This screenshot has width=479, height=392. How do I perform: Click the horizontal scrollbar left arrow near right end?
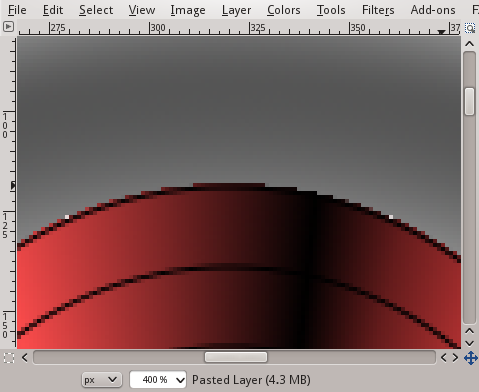coord(443,358)
